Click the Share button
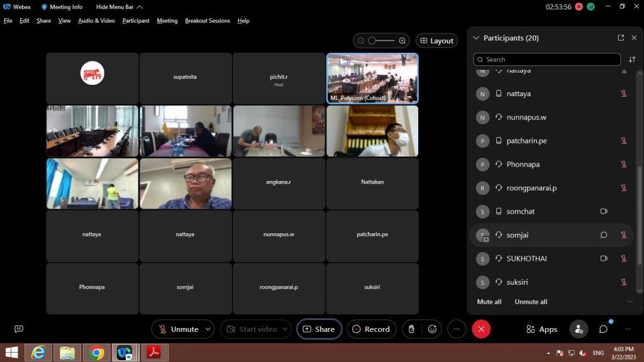The width and height of the screenshot is (644, 362). coord(319,329)
